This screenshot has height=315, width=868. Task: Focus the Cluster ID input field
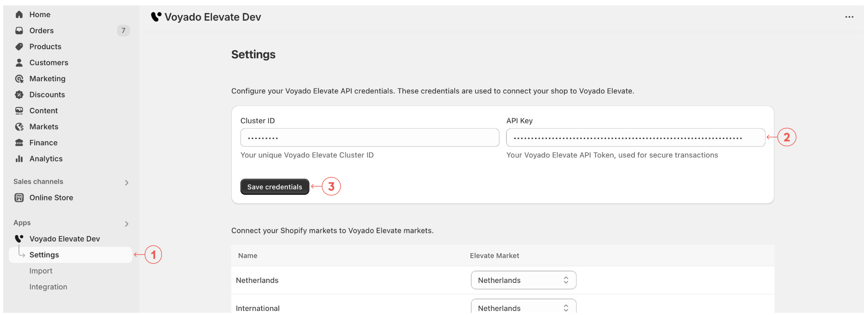coord(369,138)
